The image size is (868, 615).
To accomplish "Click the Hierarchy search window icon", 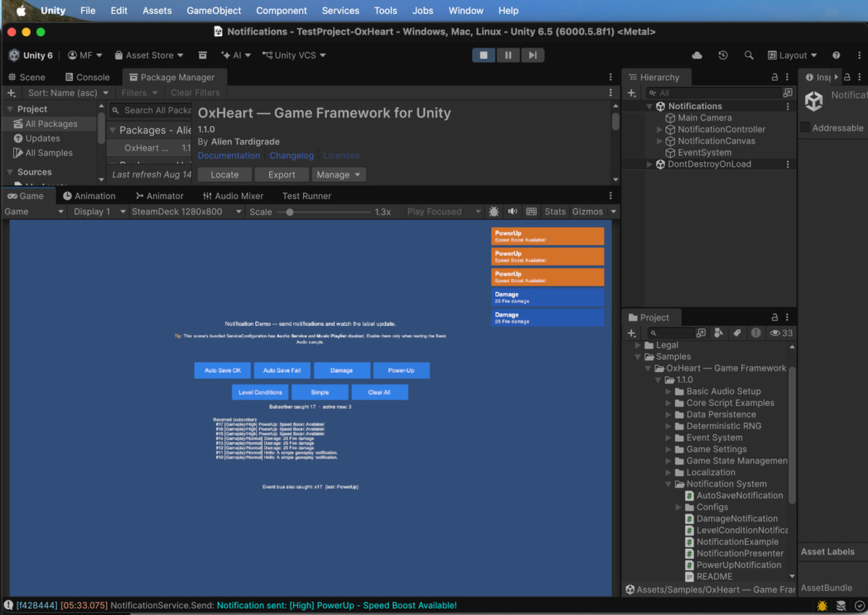I will (x=788, y=93).
